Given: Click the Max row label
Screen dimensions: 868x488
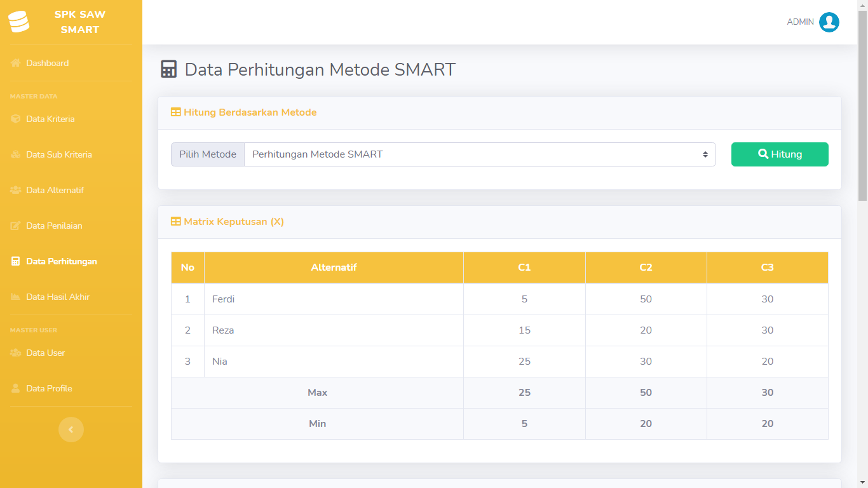Looking at the screenshot, I should 317,393.
